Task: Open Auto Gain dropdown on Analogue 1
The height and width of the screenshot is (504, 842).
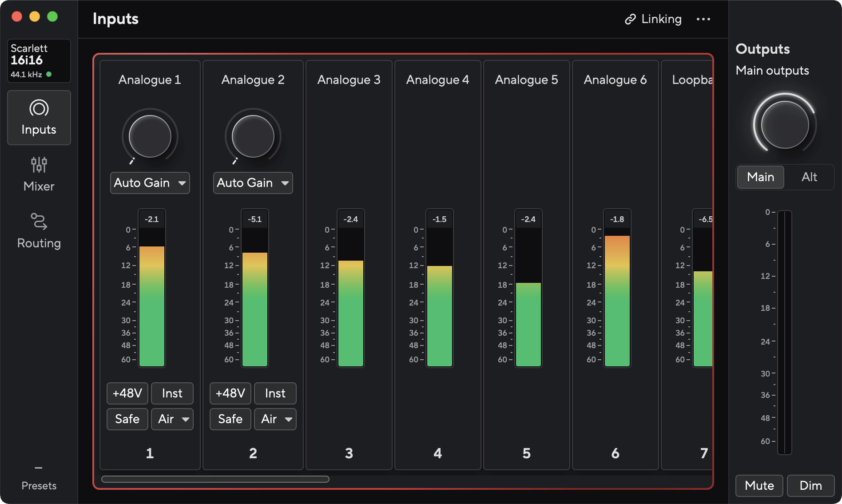Action: 150,183
